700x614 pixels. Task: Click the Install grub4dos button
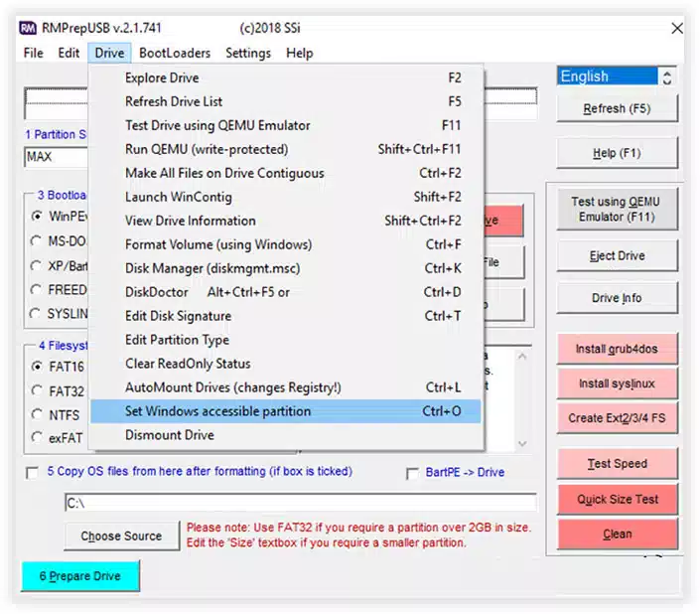617,349
